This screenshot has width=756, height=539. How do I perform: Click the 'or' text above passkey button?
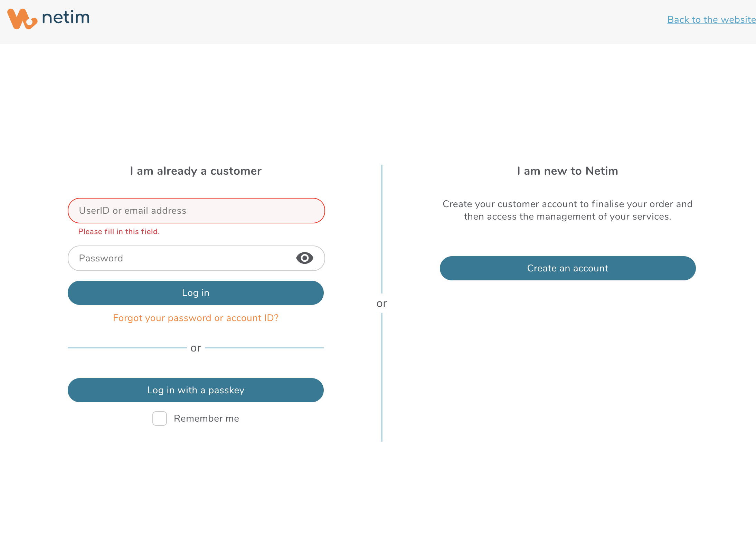(x=196, y=348)
